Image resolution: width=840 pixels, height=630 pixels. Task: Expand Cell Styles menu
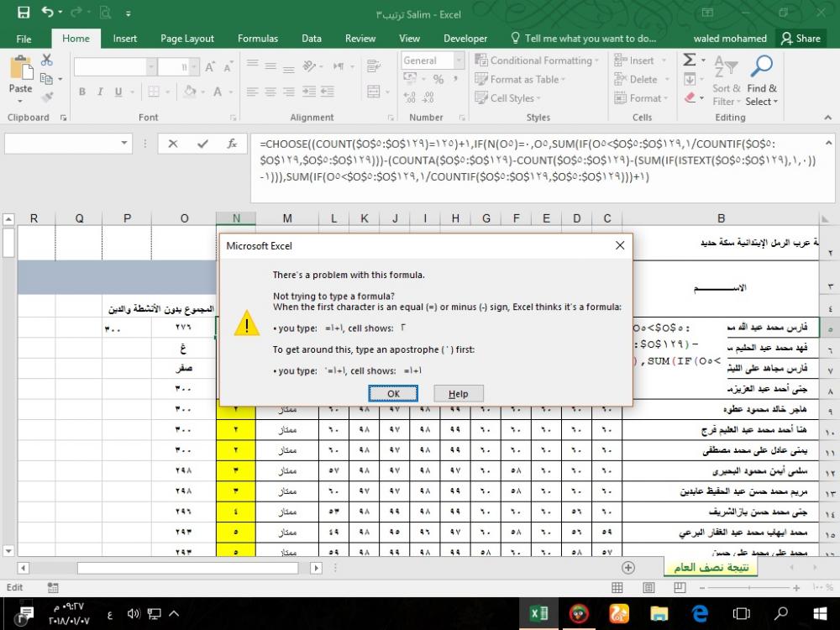point(508,98)
